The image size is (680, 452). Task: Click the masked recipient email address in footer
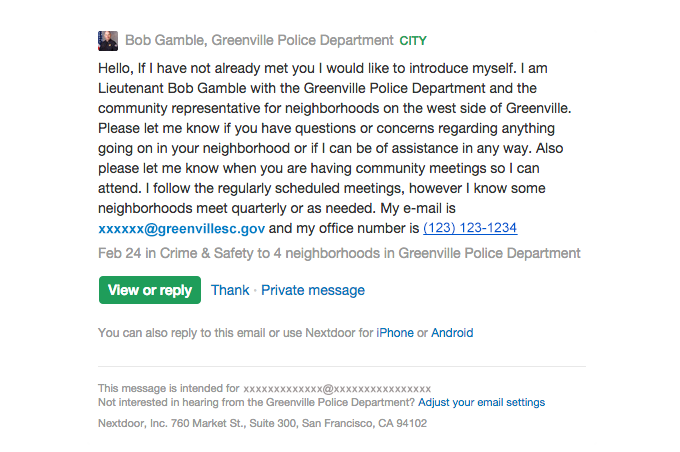pyautogui.click(x=337, y=388)
